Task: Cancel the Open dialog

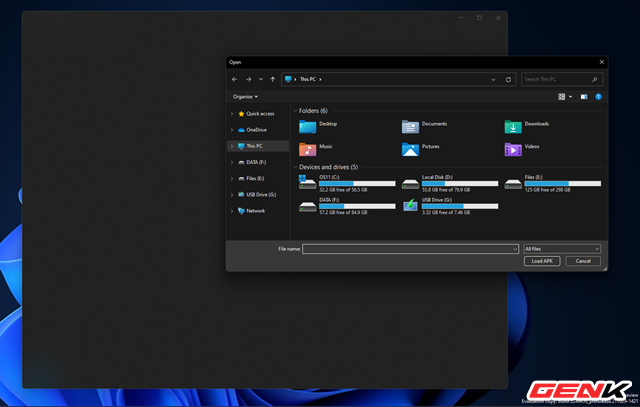Action: [x=583, y=261]
